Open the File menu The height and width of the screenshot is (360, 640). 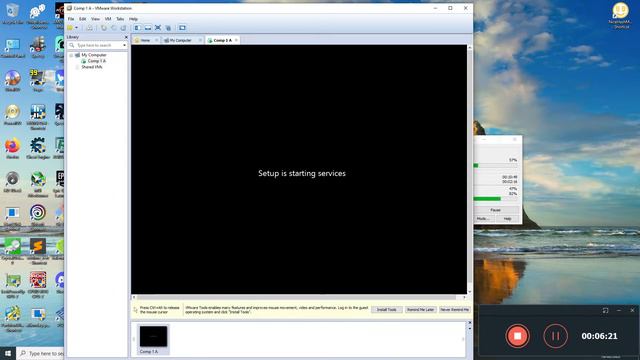point(71,19)
